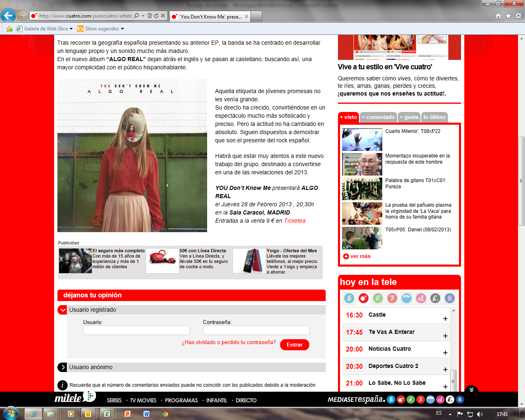
Task: Click the Usuario text input field
Action: click(x=136, y=330)
